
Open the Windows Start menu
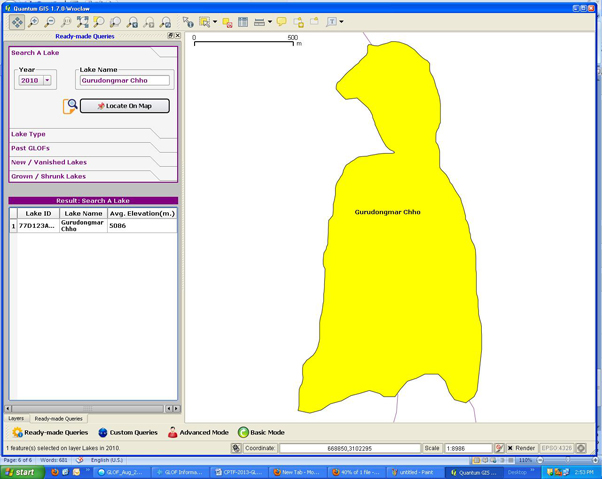(x=20, y=472)
